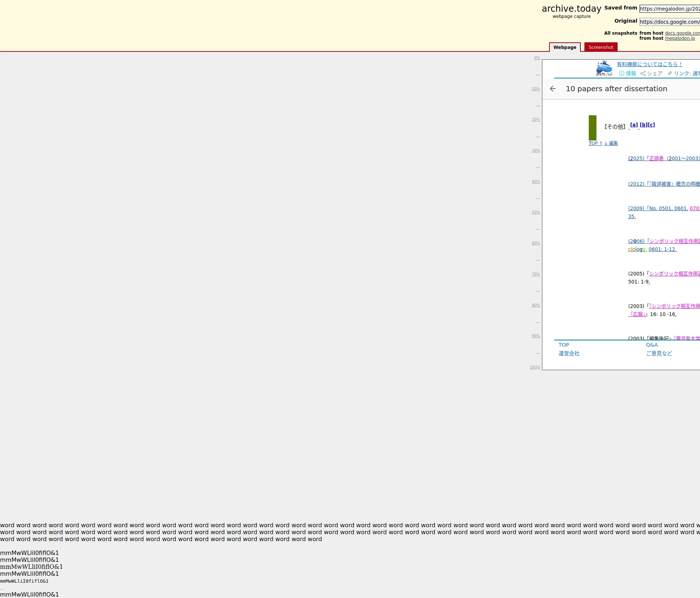Open the megalodon.jp host snapshots link

[680, 38]
